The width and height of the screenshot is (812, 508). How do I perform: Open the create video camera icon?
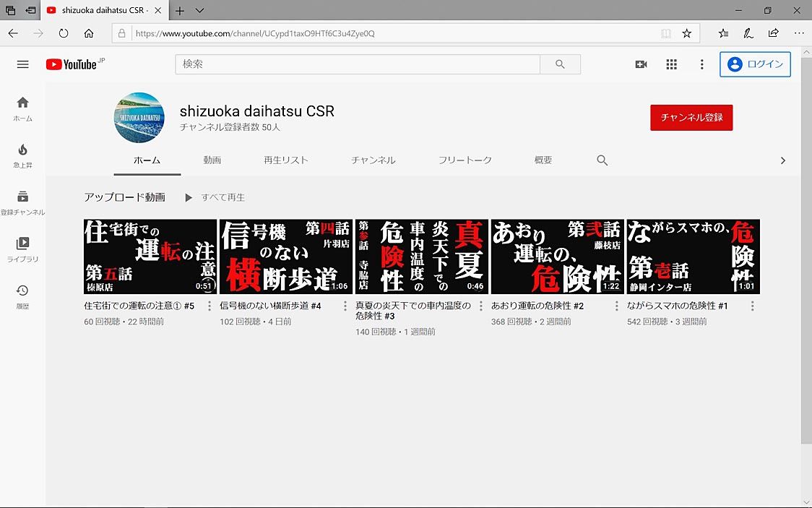tap(641, 64)
